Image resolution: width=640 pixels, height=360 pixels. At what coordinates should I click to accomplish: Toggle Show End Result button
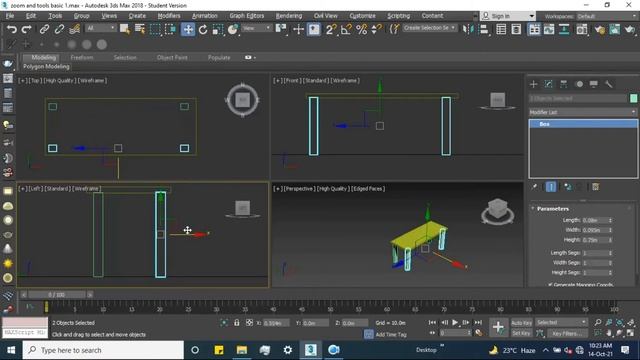551,187
